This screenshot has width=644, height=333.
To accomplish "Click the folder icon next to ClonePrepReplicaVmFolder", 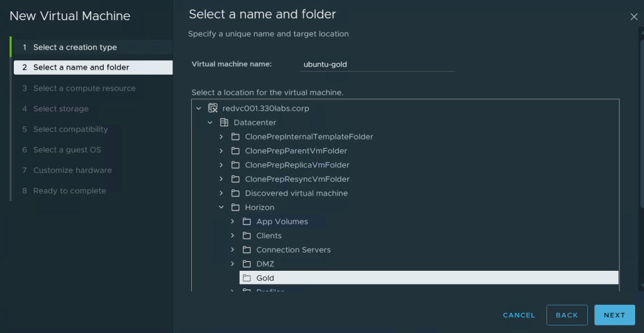I will click(235, 165).
